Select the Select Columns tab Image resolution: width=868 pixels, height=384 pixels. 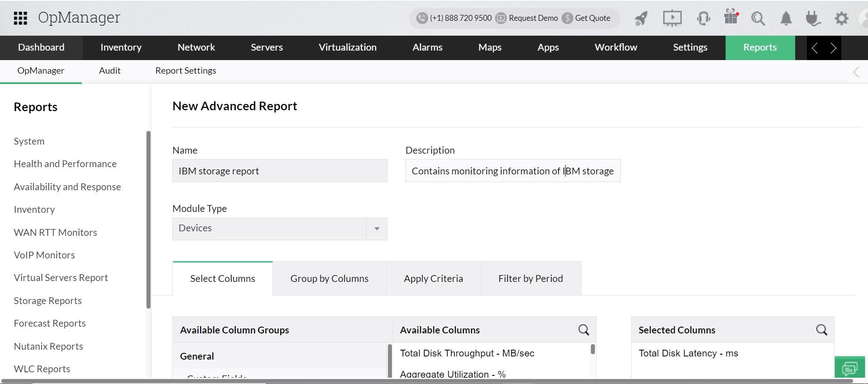[222, 279]
